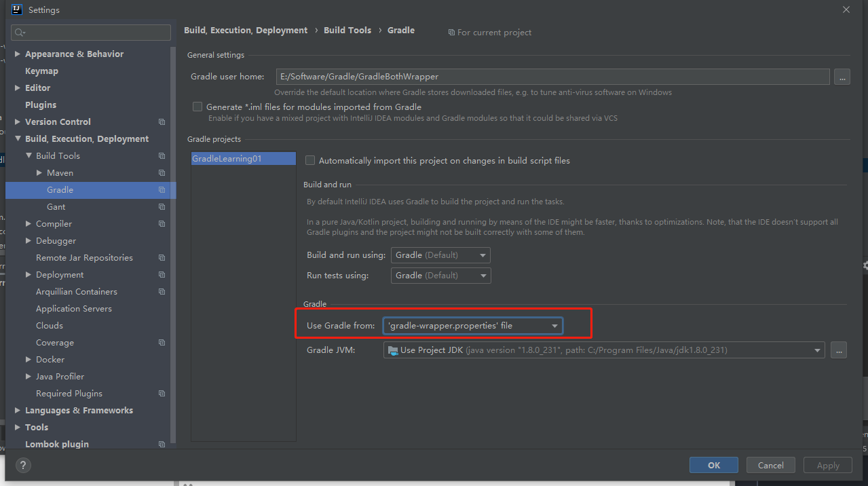Click the per-project icon next to Maven

tap(162, 173)
